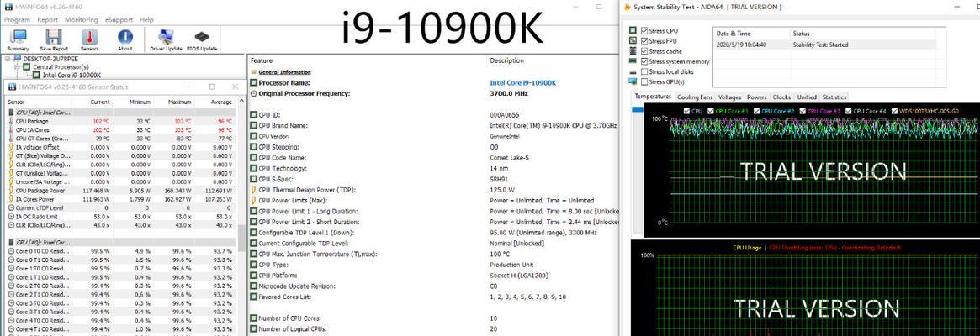Open the Monitoring menu

(x=82, y=20)
